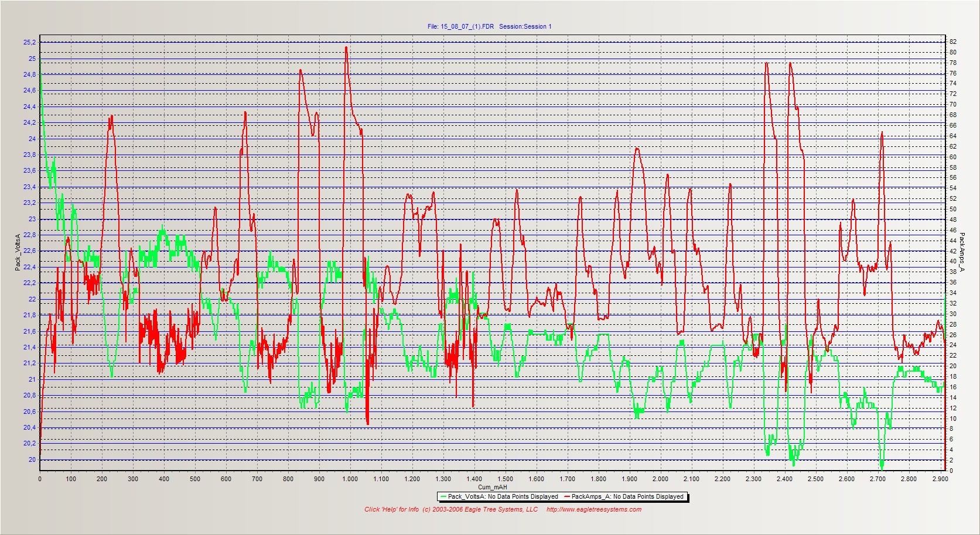Click the '24,8' label on the voltage axis
Viewport: 980px width, 535px height.
(29, 74)
